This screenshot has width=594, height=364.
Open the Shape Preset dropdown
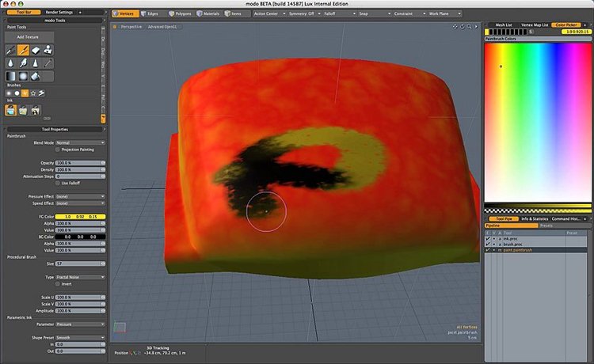(x=79, y=337)
